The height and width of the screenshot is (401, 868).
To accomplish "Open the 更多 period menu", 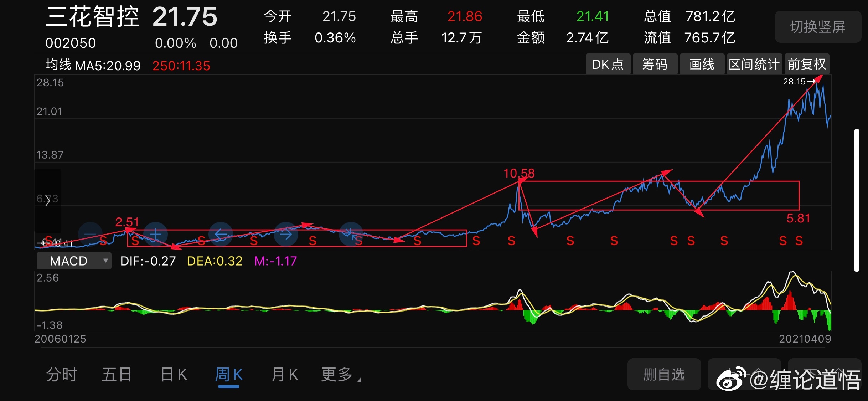I will coord(341,375).
